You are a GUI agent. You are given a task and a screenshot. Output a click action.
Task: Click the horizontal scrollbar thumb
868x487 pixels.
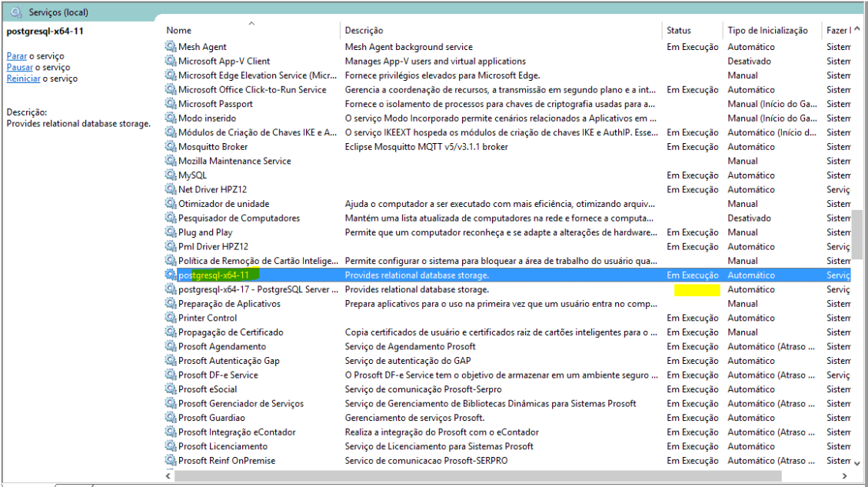(x=477, y=476)
